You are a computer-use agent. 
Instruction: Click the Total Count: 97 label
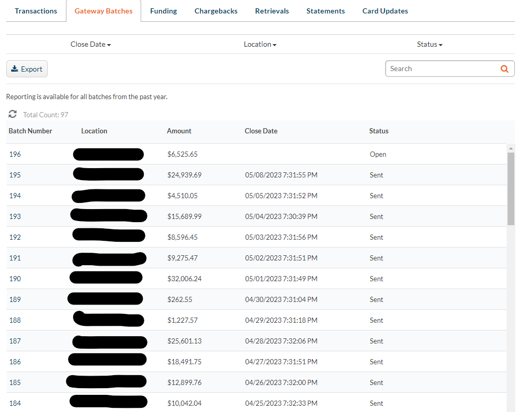pyautogui.click(x=46, y=115)
